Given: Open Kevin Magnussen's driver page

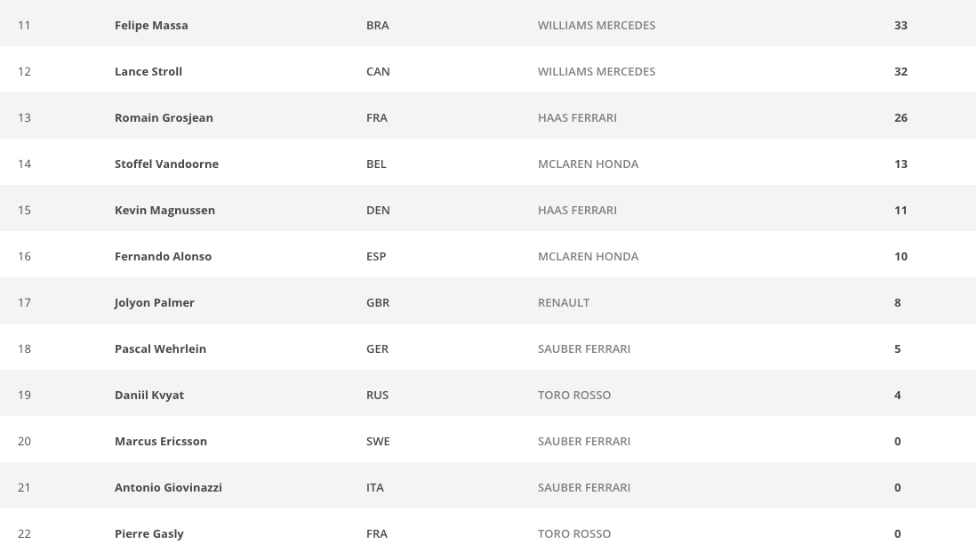Looking at the screenshot, I should (x=164, y=210).
